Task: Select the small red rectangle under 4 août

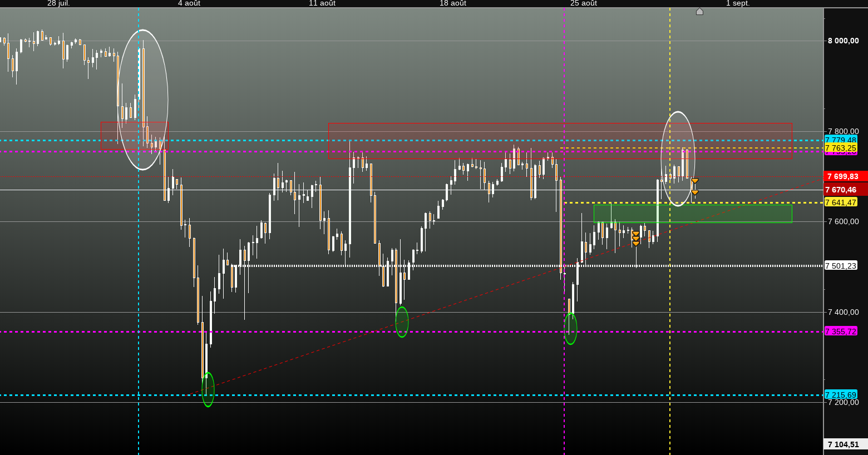Action: pyautogui.click(x=135, y=136)
